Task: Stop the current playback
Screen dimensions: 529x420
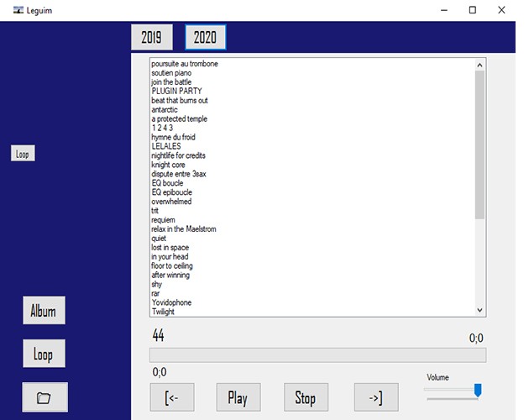Action: click(305, 397)
